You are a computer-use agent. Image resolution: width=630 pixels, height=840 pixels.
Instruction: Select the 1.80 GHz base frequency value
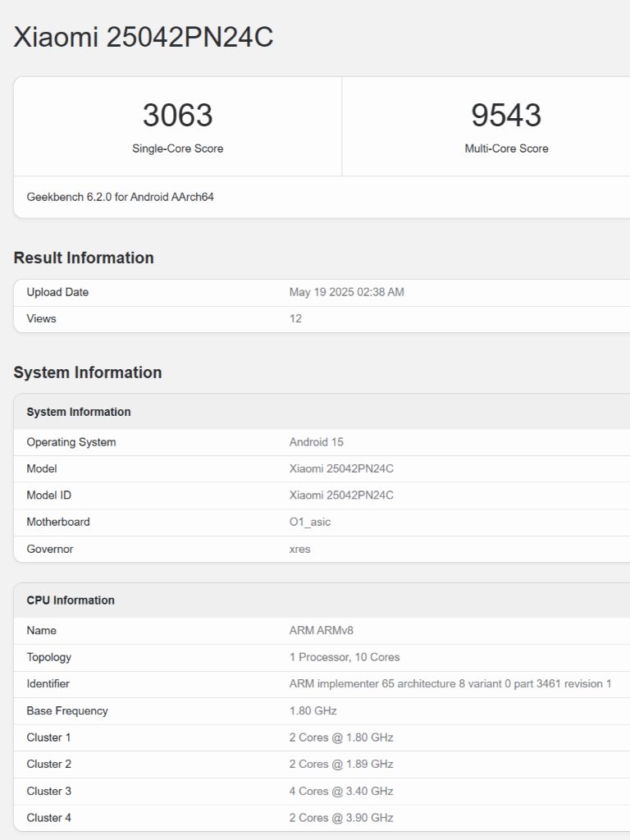coord(313,711)
